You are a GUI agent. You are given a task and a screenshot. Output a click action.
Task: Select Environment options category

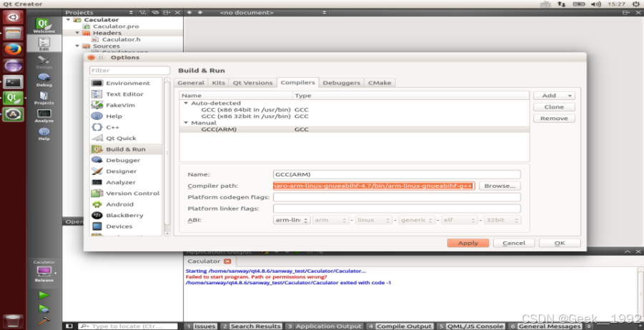(x=127, y=83)
